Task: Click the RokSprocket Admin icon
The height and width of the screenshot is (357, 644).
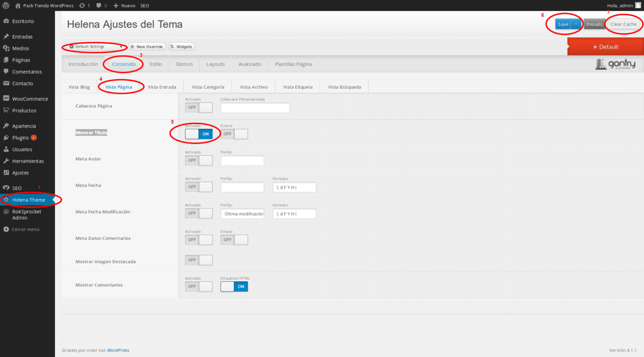Action: pos(6,212)
